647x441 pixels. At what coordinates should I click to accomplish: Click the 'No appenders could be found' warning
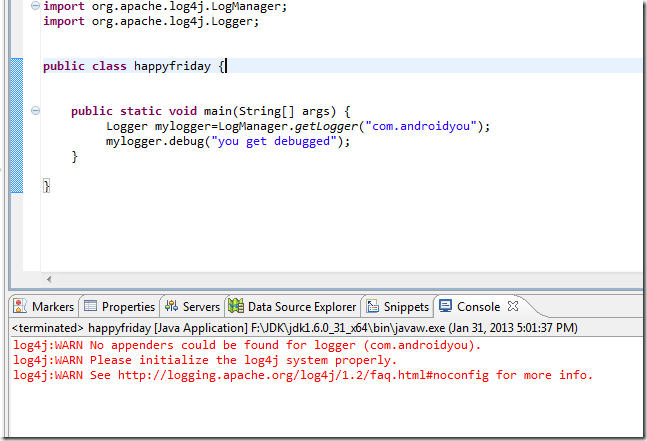247,345
